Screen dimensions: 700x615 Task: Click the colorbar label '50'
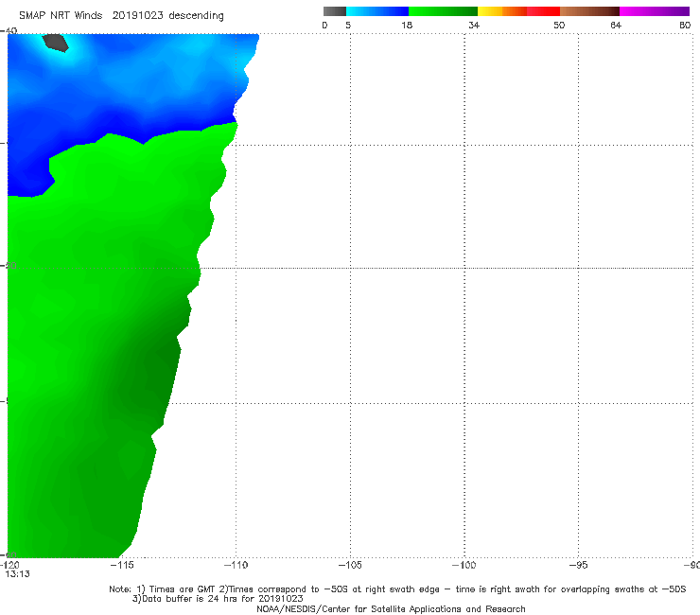point(559,25)
